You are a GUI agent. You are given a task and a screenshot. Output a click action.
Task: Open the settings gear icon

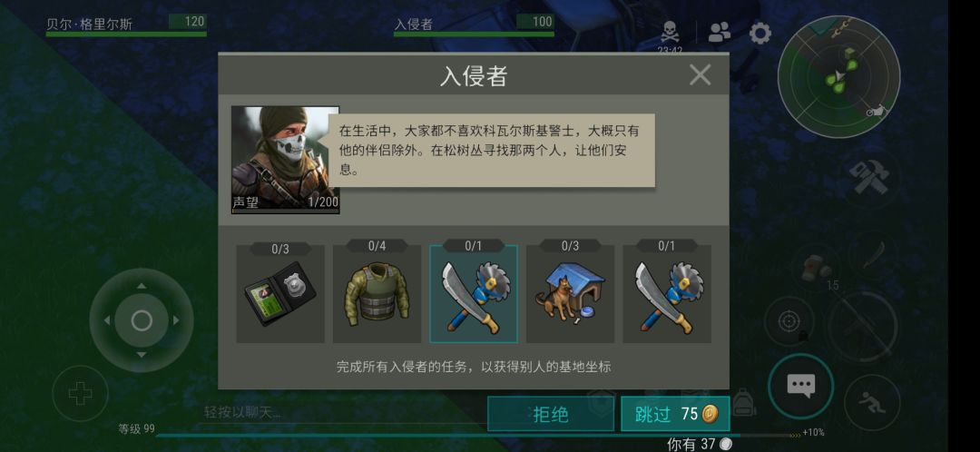coord(760,33)
